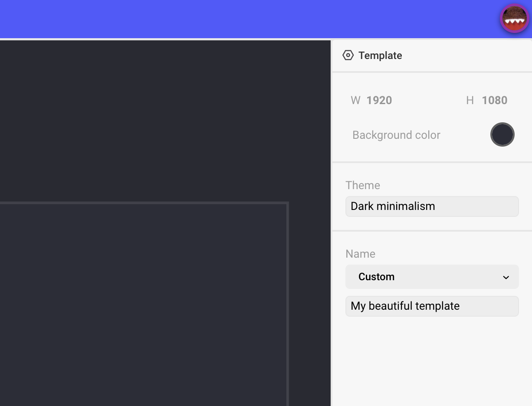This screenshot has width=532, height=406.
Task: Click the H height label
Action: click(x=470, y=100)
